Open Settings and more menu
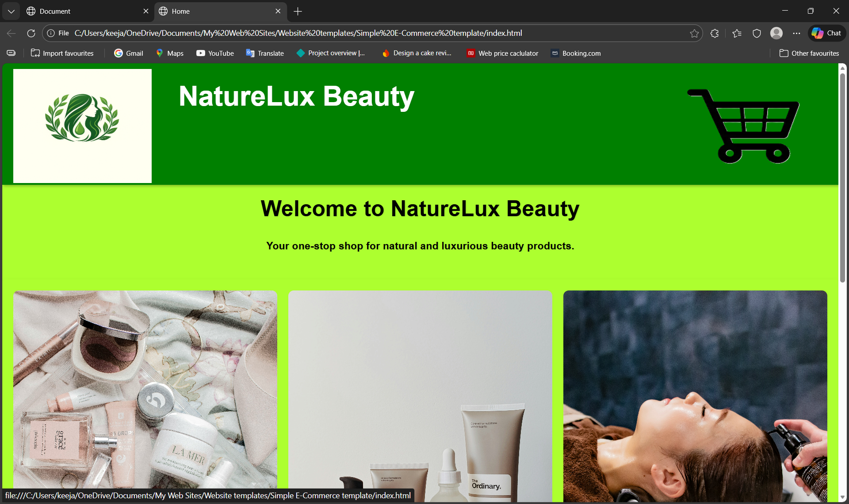The width and height of the screenshot is (849, 504). coord(796,33)
